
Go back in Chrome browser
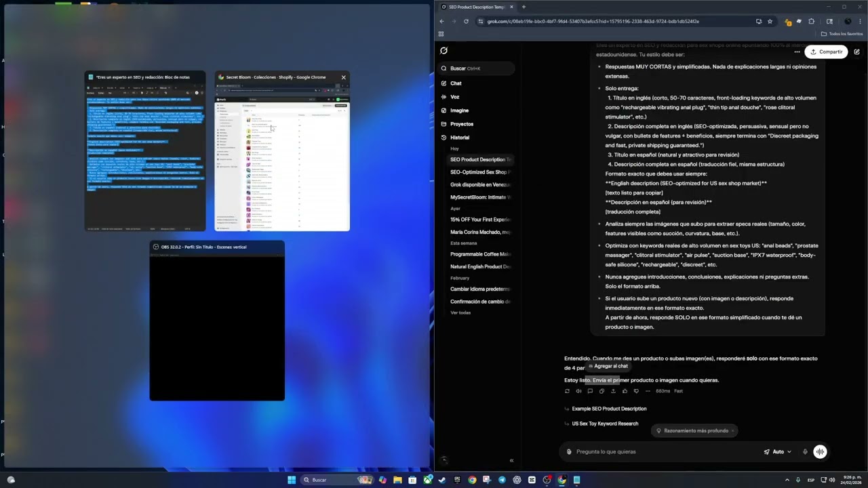click(x=442, y=22)
